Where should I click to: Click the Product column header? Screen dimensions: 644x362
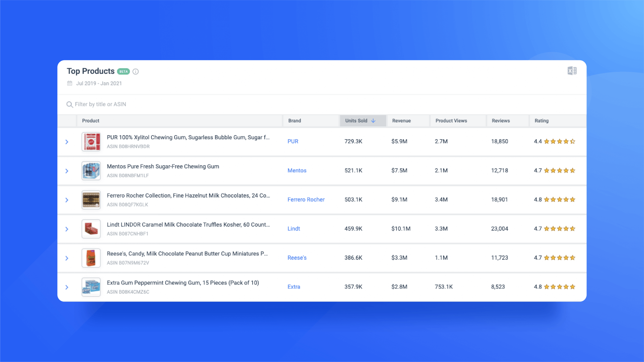(x=90, y=121)
